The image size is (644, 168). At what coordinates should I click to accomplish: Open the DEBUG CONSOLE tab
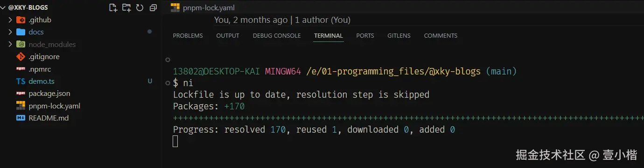[x=277, y=36]
